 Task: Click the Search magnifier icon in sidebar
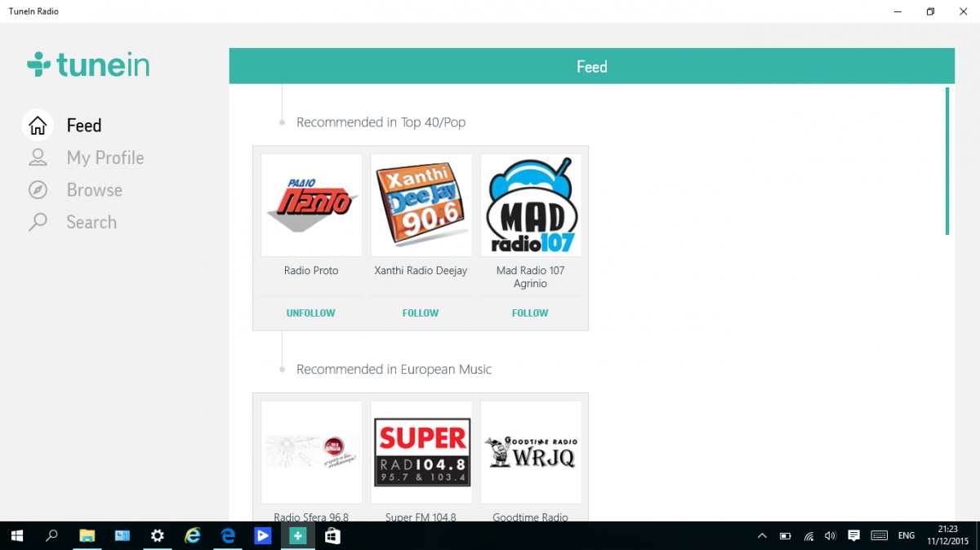(x=38, y=222)
